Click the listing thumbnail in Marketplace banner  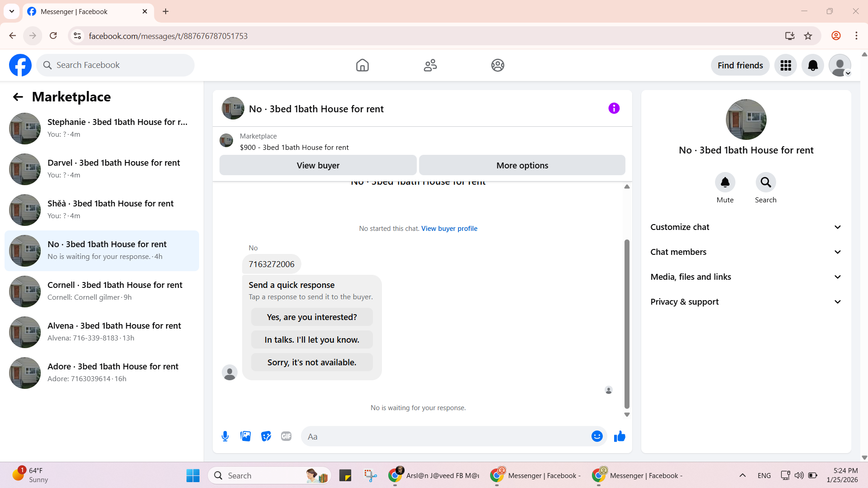[226, 140]
